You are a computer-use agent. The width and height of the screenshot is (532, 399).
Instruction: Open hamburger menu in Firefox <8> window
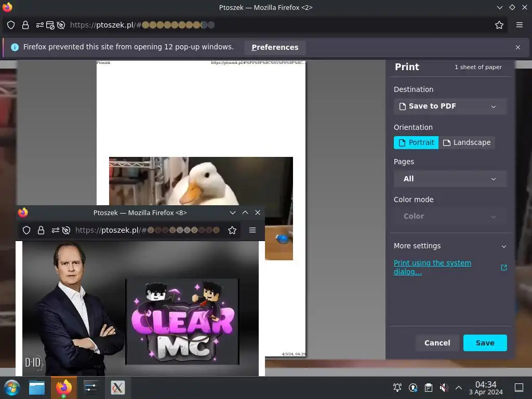252,230
